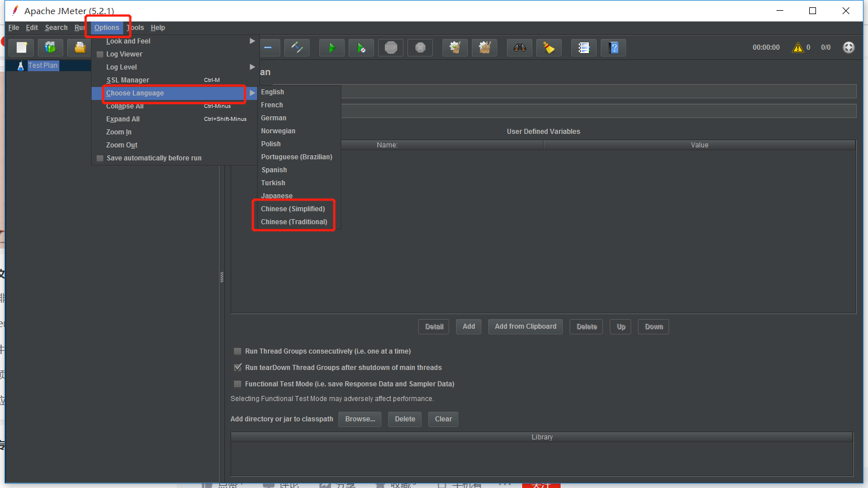The height and width of the screenshot is (488, 868).
Task: Click Start no pauses icon
Action: 361,47
